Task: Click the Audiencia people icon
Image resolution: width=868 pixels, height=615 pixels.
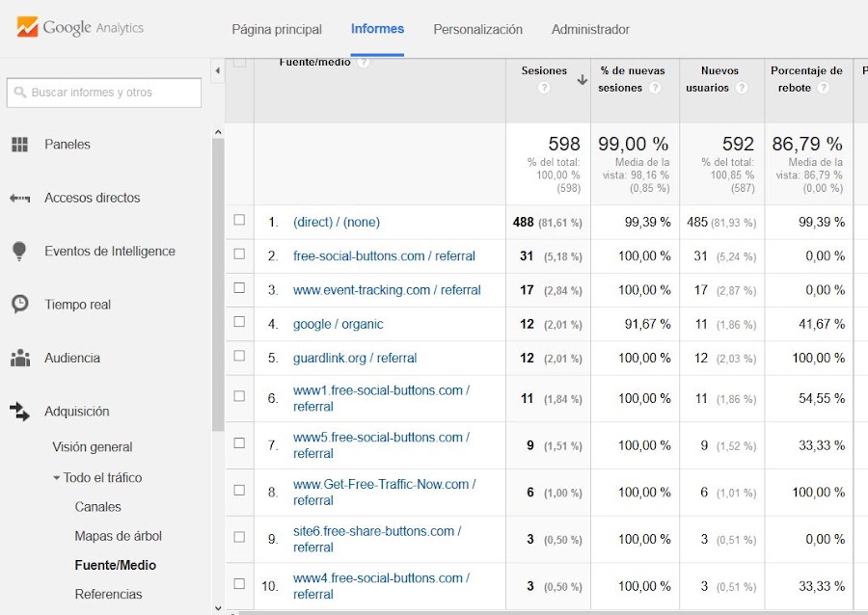Action: (20, 358)
